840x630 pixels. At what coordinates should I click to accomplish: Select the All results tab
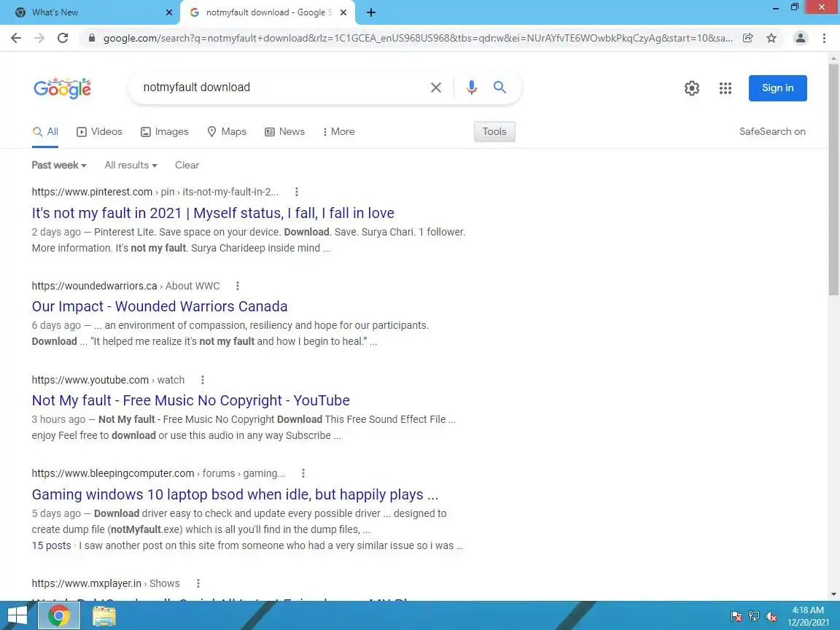click(x=45, y=132)
